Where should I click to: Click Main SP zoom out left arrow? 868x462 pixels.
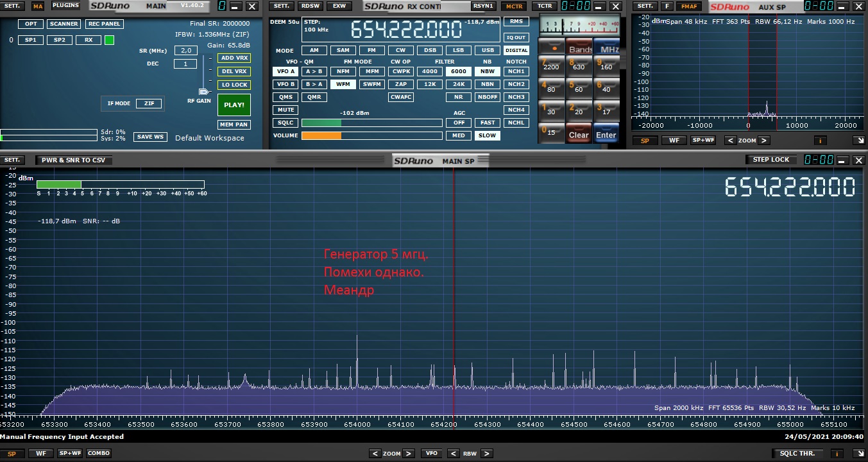(376, 454)
